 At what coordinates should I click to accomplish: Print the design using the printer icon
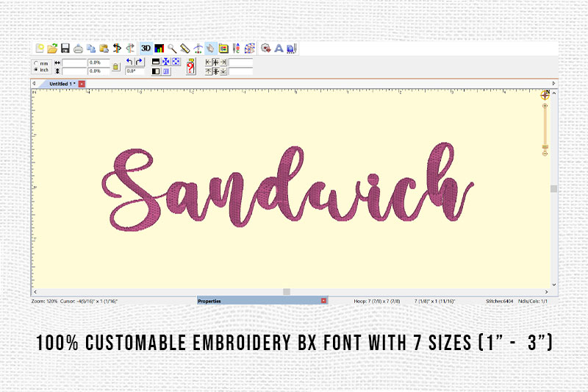pos(78,48)
